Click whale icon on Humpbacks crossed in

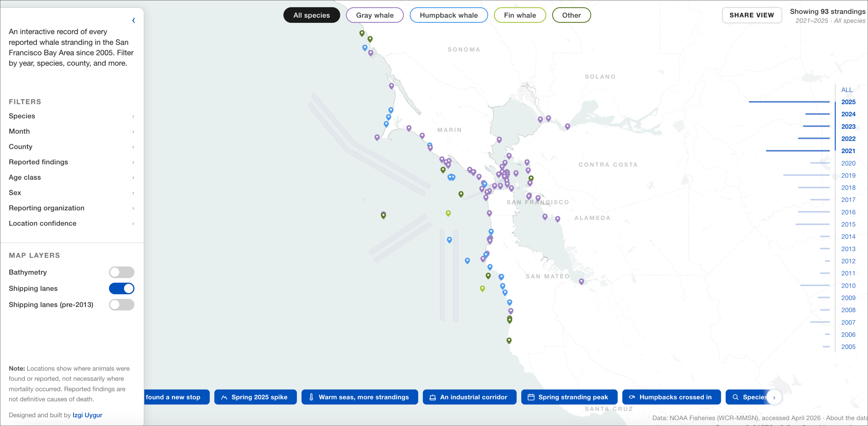coord(632,397)
